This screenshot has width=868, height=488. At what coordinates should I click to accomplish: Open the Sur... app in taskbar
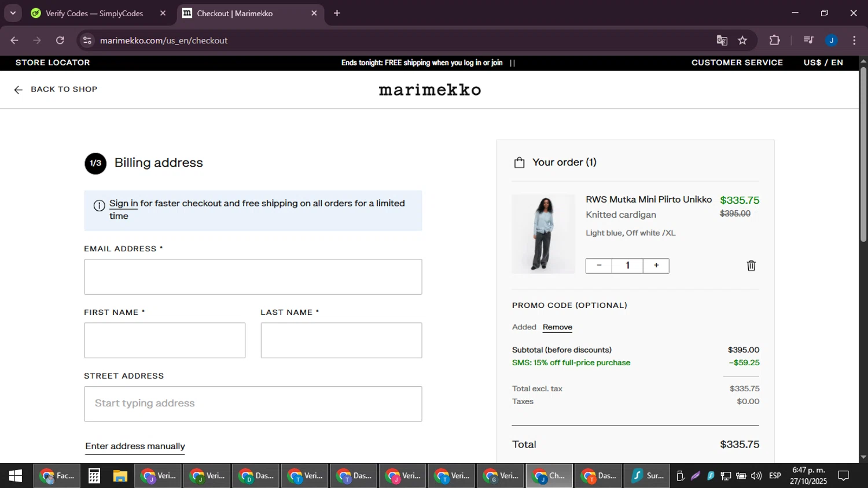pos(648,476)
